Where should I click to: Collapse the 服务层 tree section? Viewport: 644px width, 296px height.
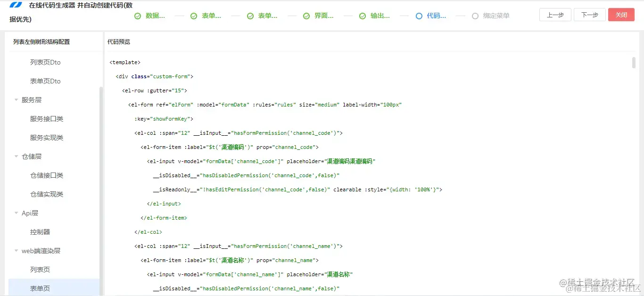click(16, 99)
